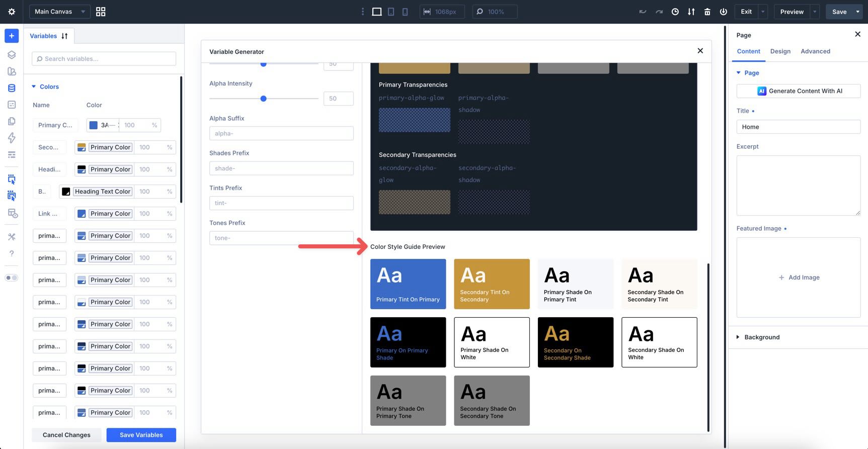Switch to the Content tab
Image resolution: width=868 pixels, height=449 pixels.
coord(748,51)
